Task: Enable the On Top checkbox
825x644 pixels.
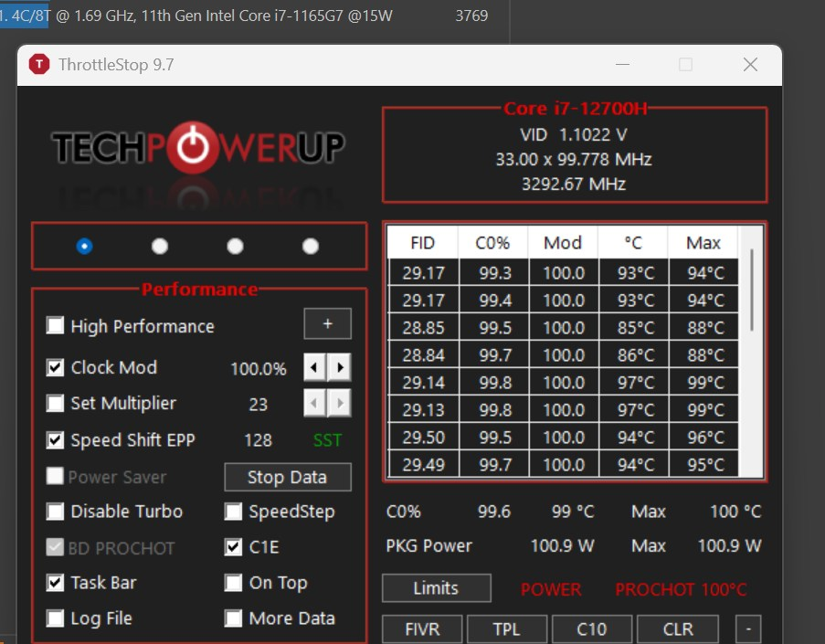Action: pyautogui.click(x=233, y=583)
